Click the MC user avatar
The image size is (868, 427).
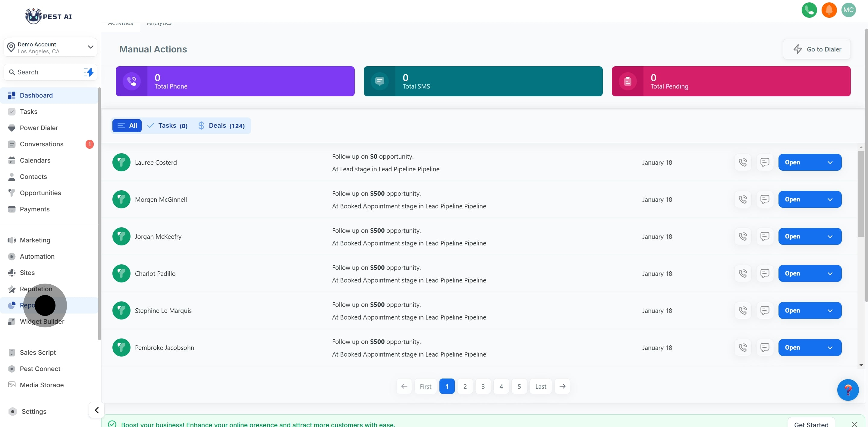click(848, 10)
